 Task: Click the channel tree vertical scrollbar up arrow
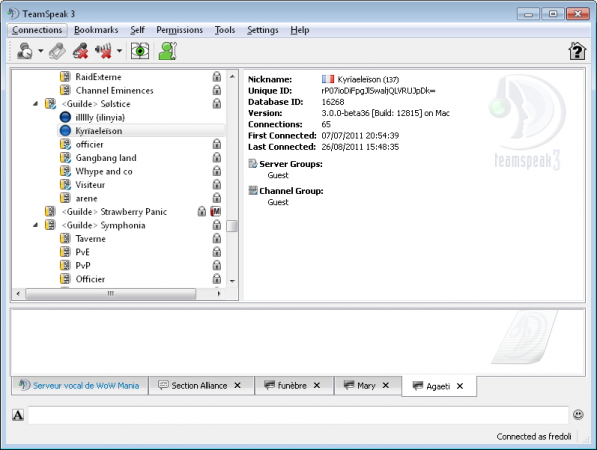point(232,77)
